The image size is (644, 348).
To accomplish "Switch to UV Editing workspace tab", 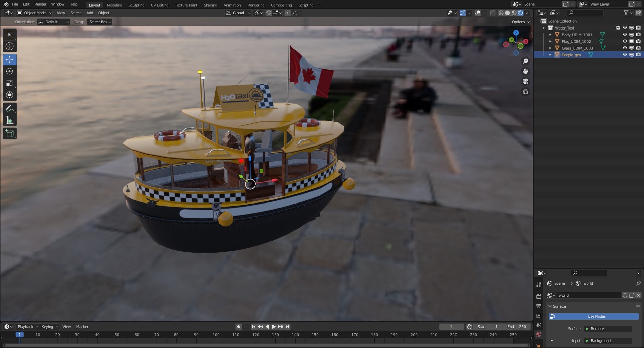I will click(x=159, y=5).
